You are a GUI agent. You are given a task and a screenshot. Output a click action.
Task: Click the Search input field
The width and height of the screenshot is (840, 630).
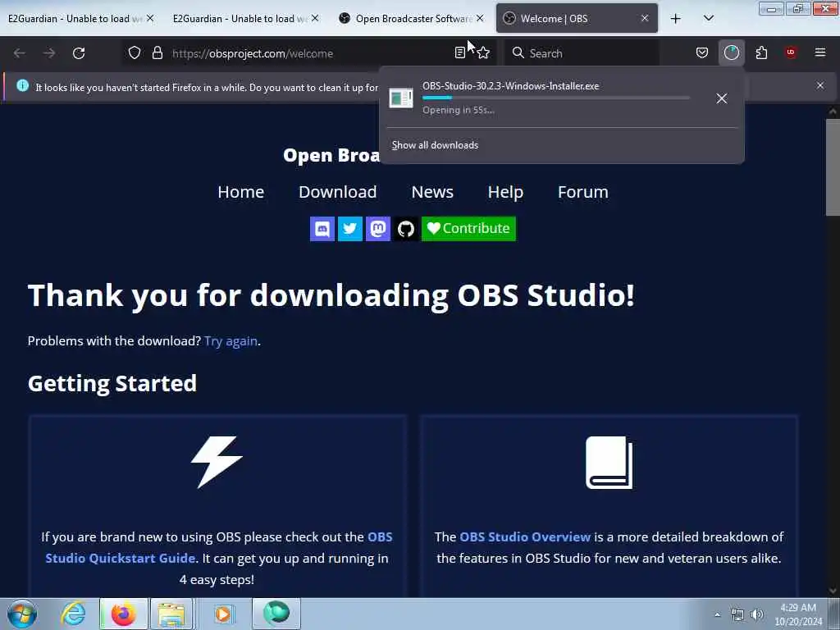[582, 53]
